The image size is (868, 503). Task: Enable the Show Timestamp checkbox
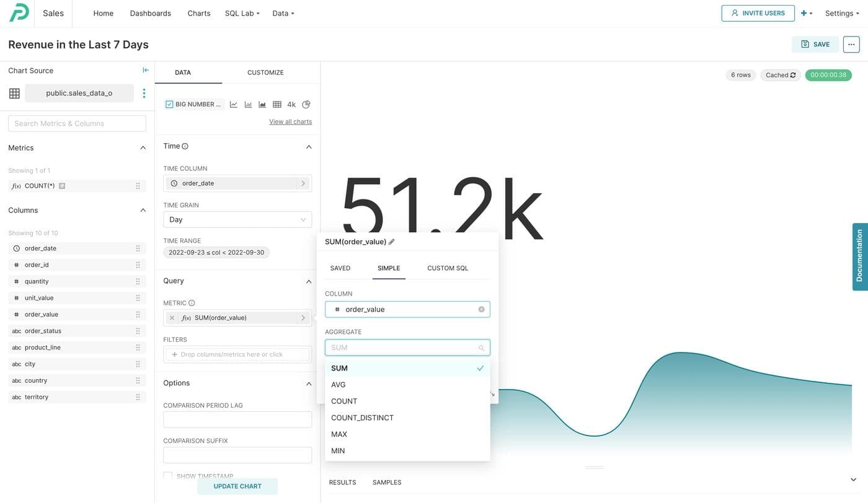coord(168,476)
